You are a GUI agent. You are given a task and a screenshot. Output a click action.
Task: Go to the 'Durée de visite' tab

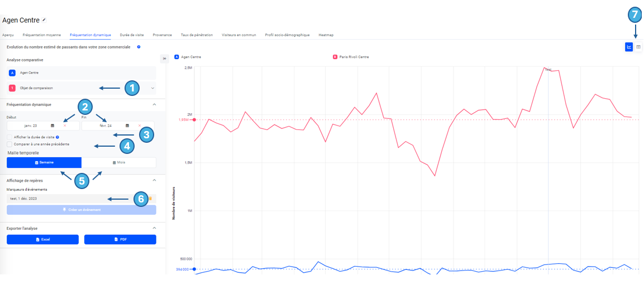click(132, 35)
